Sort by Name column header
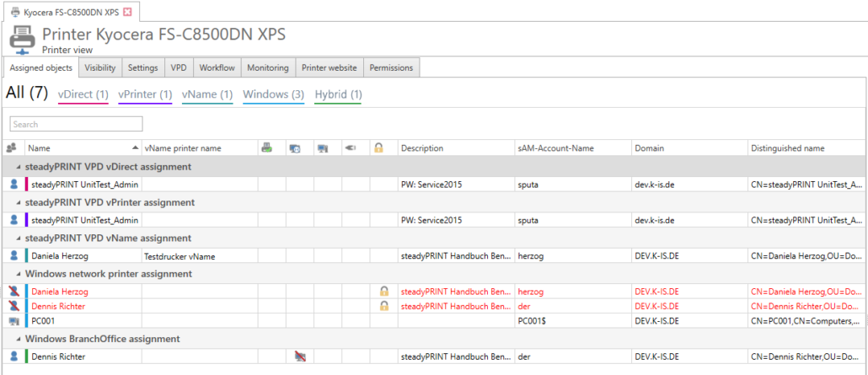Viewport: 868px width, 375px height. point(83,148)
